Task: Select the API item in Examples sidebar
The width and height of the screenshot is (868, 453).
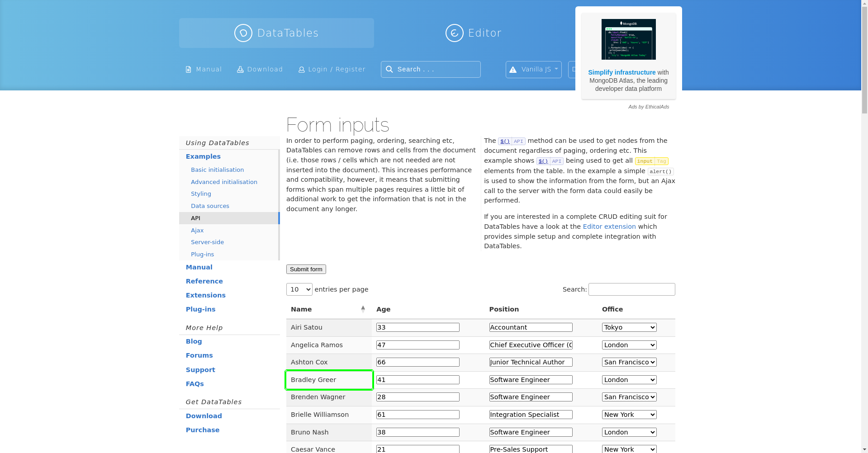Action: 195,218
